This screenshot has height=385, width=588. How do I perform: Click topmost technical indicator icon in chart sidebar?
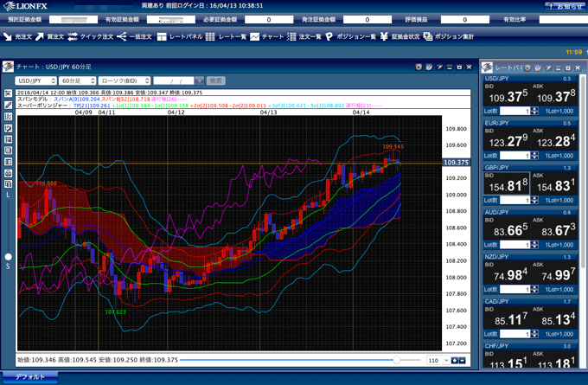(x=8, y=93)
